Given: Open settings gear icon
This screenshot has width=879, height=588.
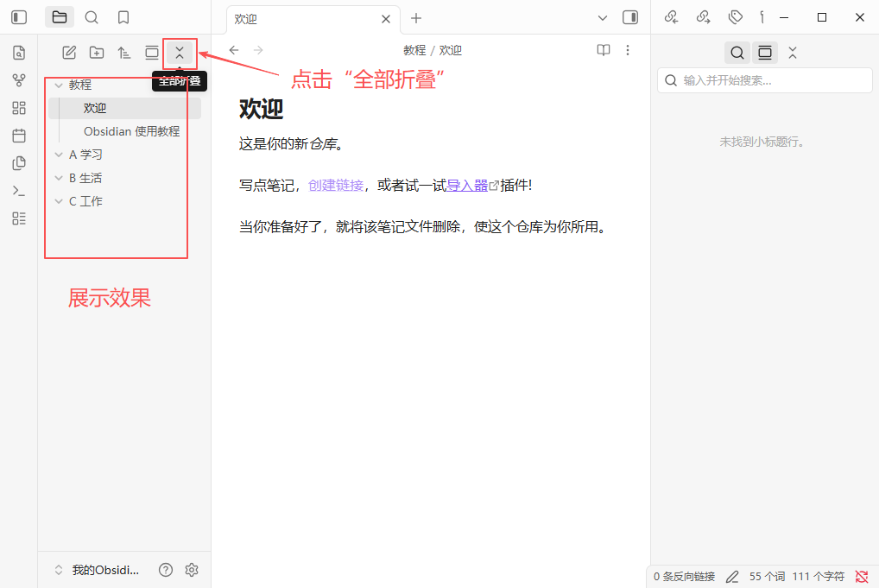Looking at the screenshot, I should tap(192, 570).
